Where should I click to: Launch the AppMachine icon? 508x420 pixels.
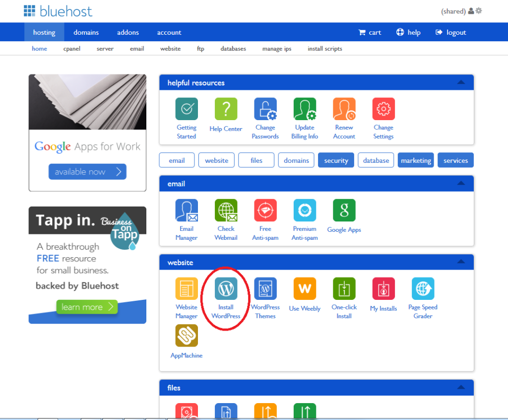(187, 336)
